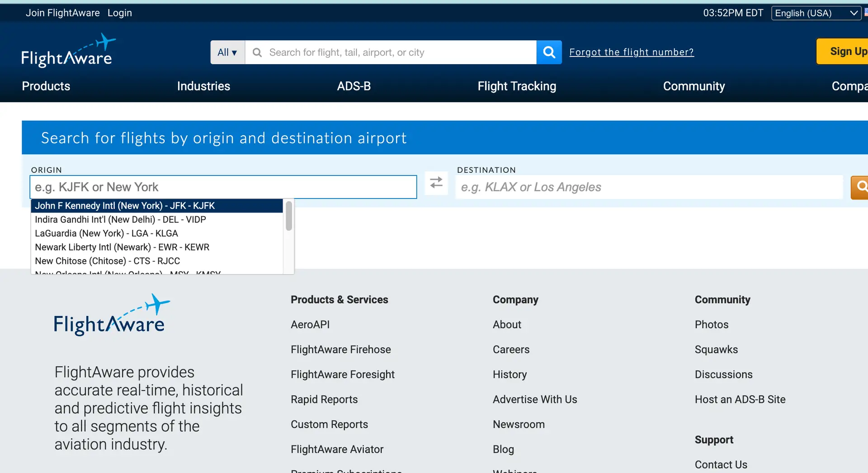Screen dimensions: 868x473
Task: Open the Newsroom link
Action: (x=519, y=424)
